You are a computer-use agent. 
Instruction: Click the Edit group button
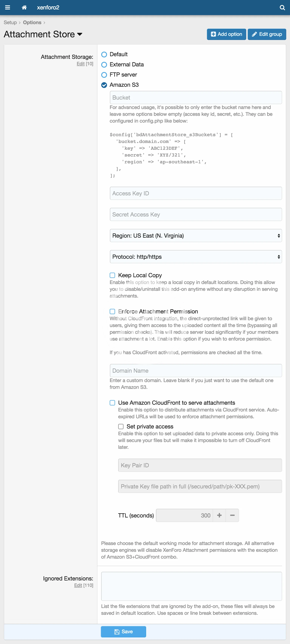pyautogui.click(x=267, y=34)
